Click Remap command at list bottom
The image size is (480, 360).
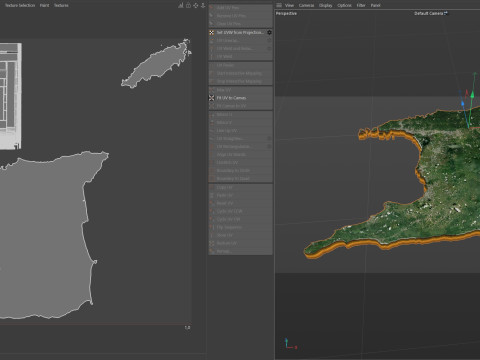[240, 251]
